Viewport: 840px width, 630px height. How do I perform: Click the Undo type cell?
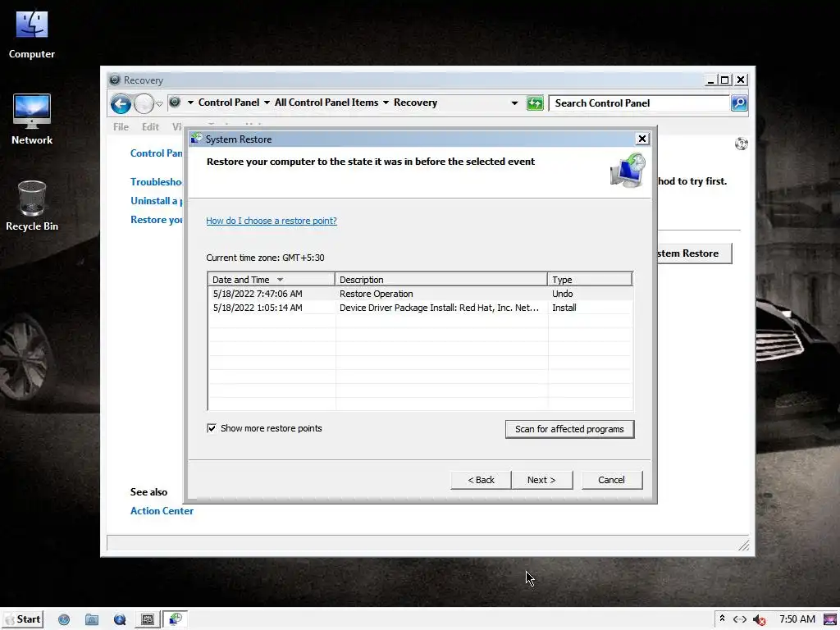563,294
